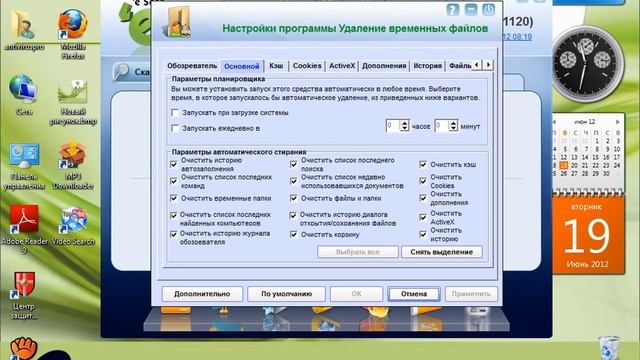Go to next month in calendar gadget
This screenshot has width=640, height=360.
tap(618, 122)
